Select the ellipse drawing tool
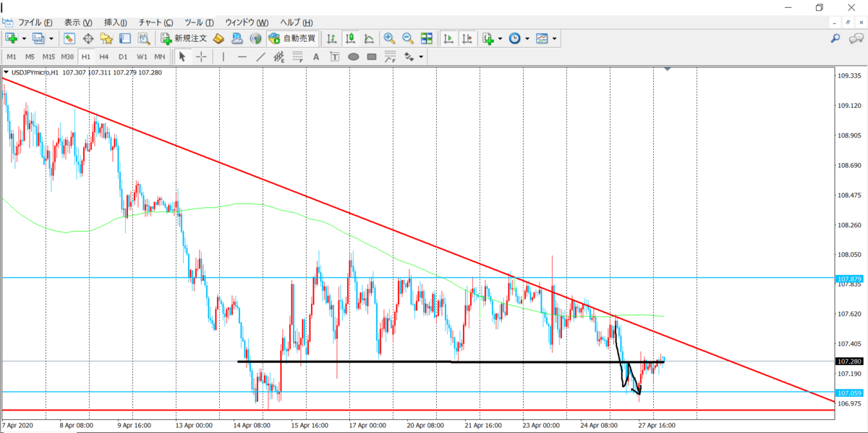This screenshot has height=433, width=868. click(x=354, y=56)
